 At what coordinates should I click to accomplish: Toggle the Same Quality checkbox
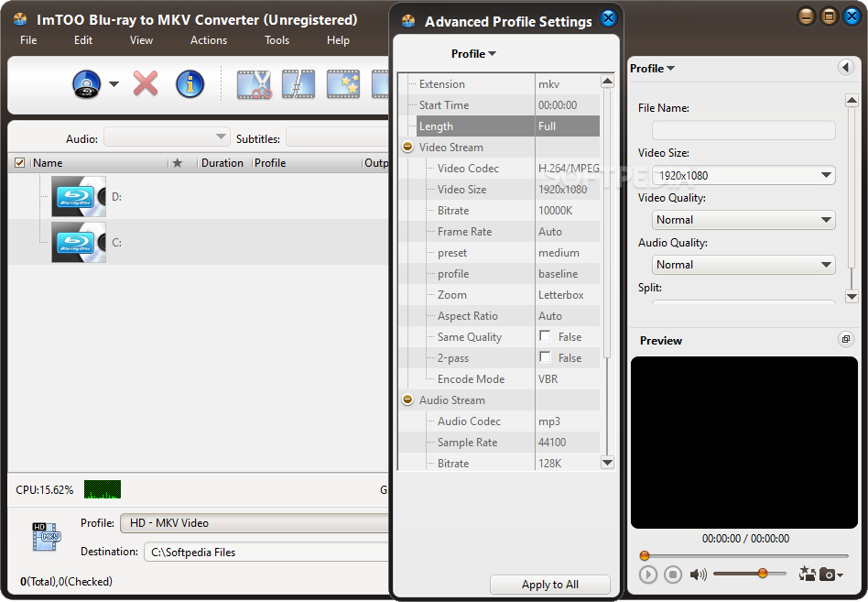(546, 335)
